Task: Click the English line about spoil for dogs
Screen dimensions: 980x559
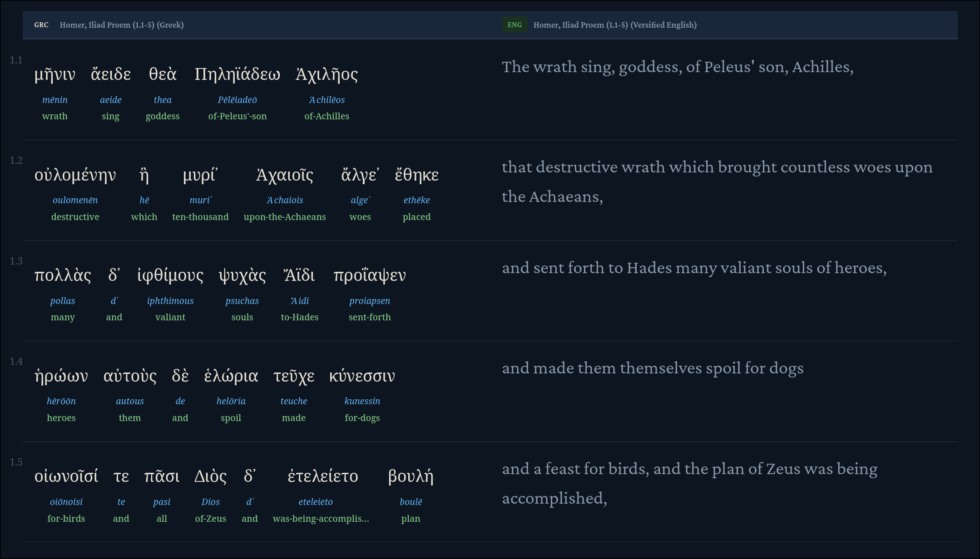Action: tap(653, 368)
